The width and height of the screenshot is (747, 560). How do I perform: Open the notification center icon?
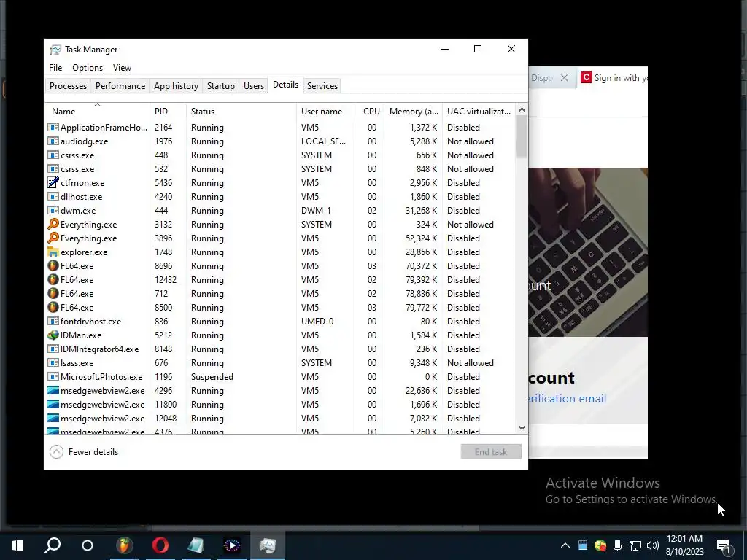coord(724,545)
